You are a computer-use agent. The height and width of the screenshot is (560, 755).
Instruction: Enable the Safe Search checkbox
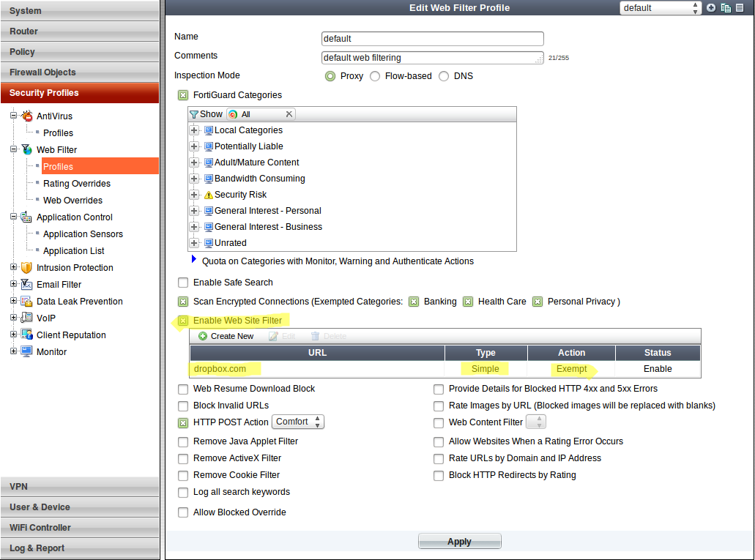coord(182,282)
